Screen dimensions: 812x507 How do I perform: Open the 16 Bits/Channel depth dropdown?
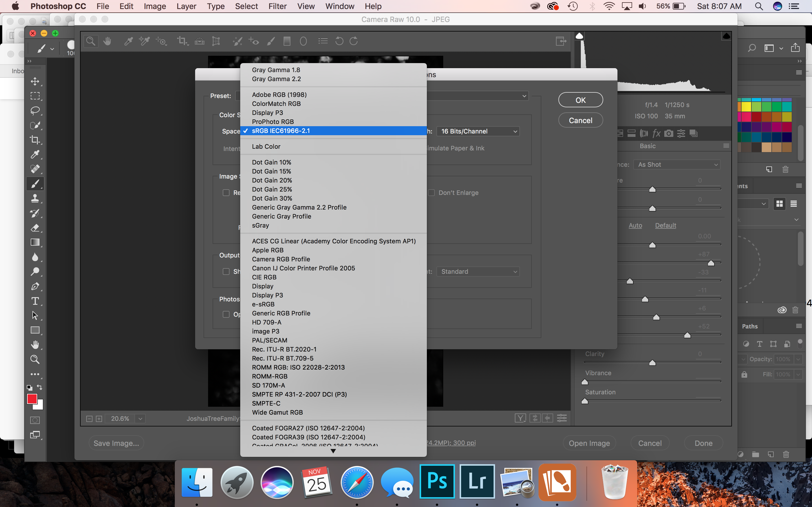[478, 132]
